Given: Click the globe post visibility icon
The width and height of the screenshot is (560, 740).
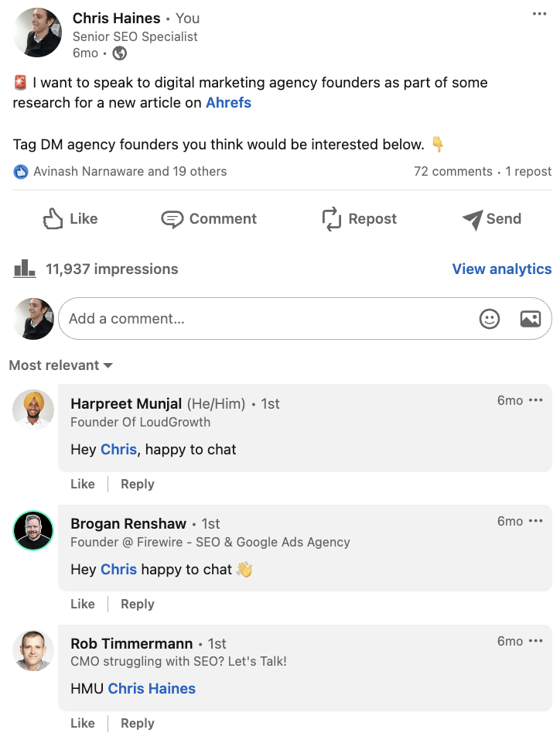Looking at the screenshot, I should click(118, 53).
